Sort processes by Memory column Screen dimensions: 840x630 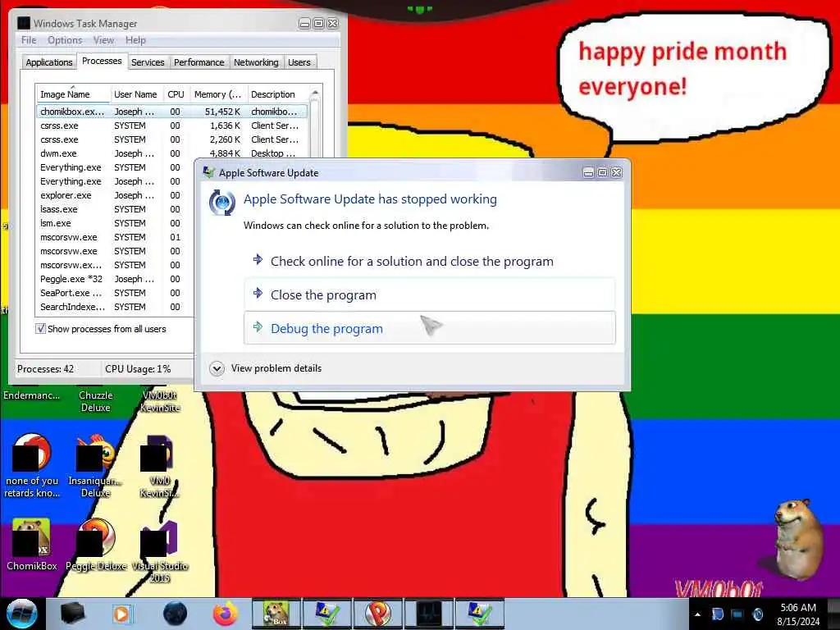217,94
